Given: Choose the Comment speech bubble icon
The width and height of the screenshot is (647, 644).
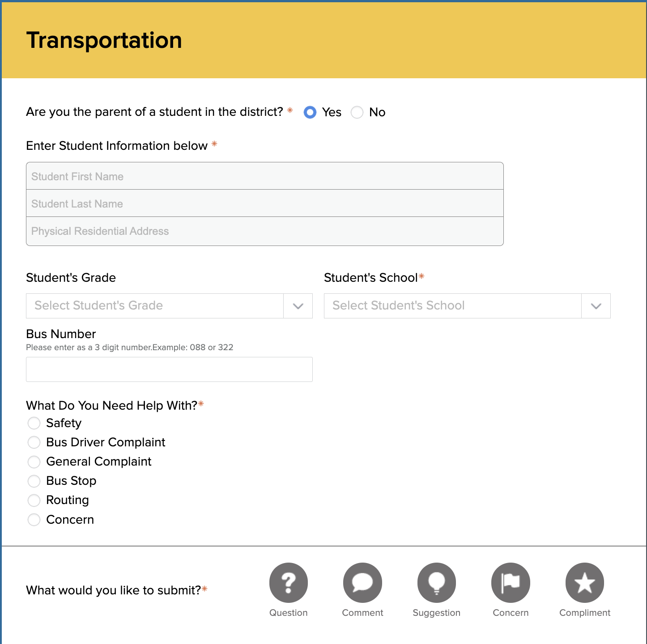Looking at the screenshot, I should (362, 582).
